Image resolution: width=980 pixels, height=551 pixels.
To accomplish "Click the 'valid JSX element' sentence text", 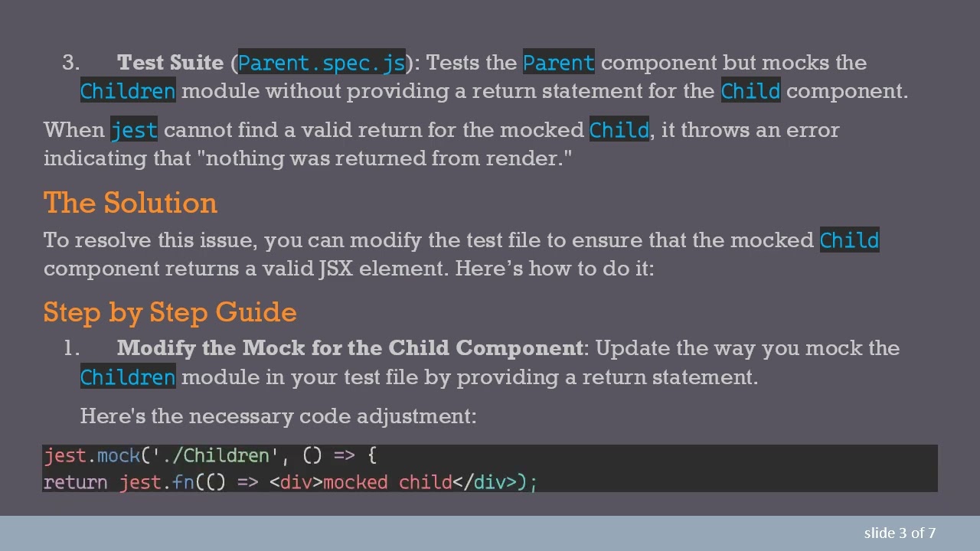I will (348, 269).
